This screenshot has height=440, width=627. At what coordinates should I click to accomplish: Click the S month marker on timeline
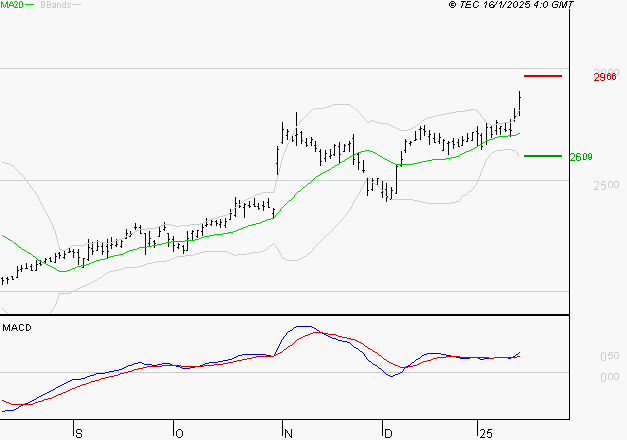79,434
